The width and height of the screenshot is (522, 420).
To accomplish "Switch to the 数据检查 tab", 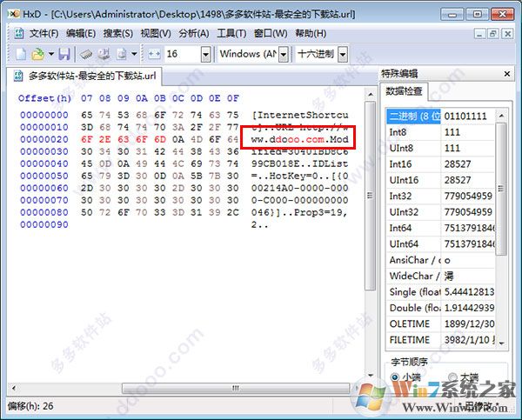I will [x=404, y=90].
